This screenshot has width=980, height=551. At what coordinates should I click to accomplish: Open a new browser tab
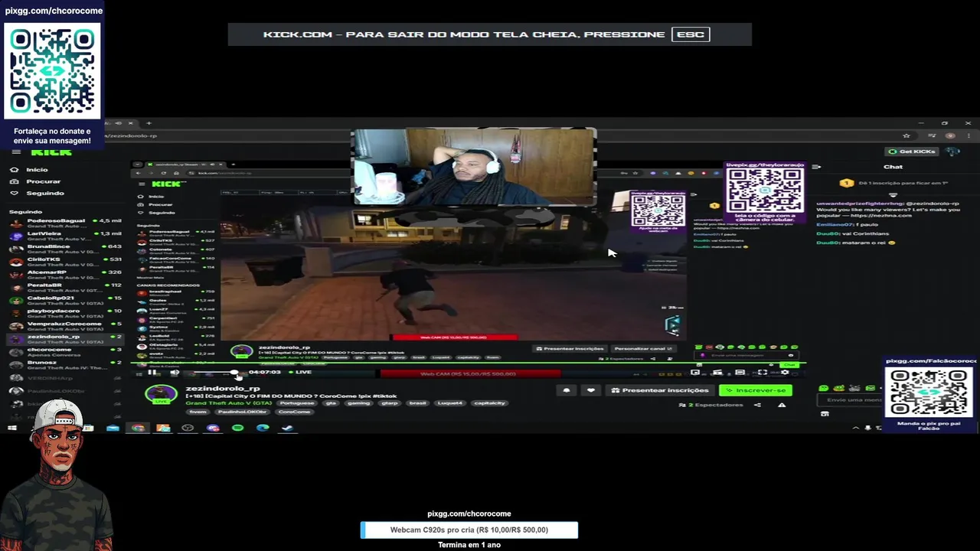click(149, 122)
